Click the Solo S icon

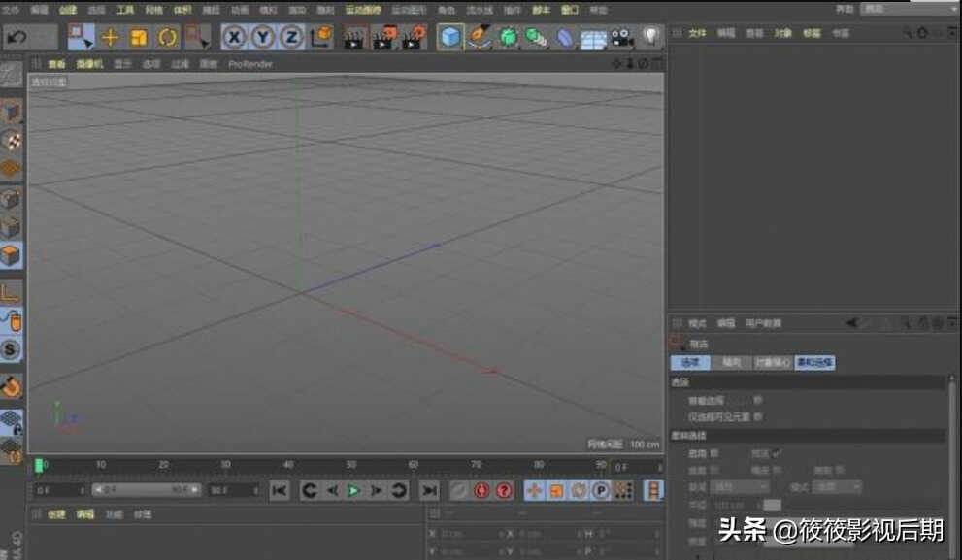(x=11, y=349)
